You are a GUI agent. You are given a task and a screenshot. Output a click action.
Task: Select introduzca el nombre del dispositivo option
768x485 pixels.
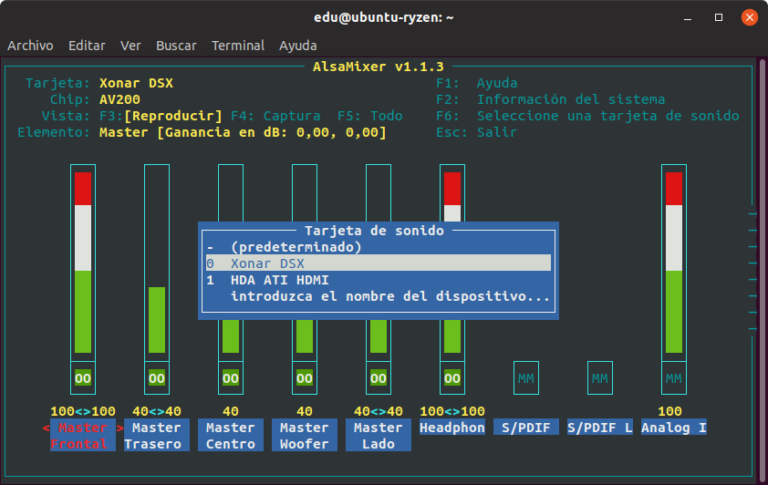[378, 296]
